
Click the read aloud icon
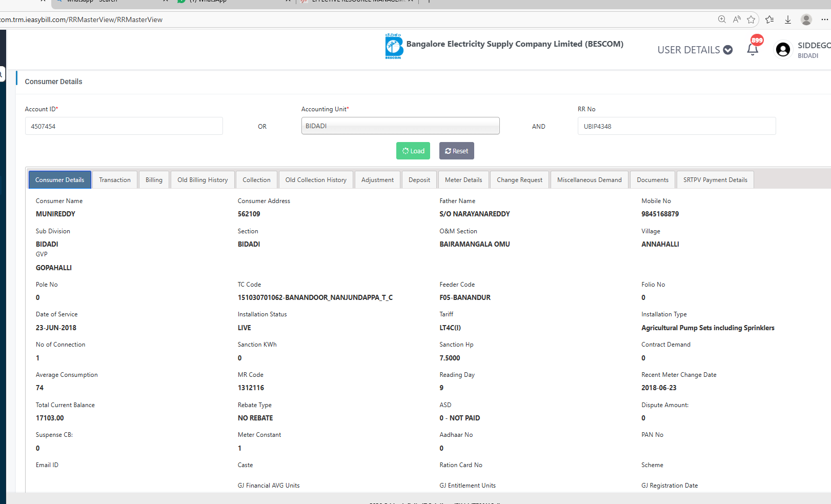coord(737,19)
